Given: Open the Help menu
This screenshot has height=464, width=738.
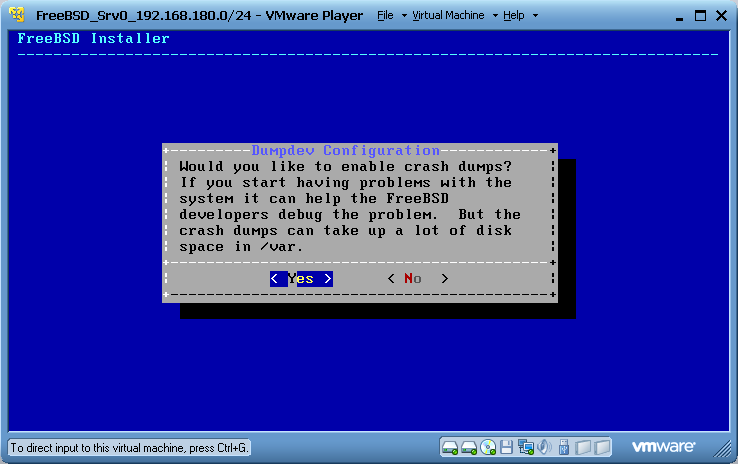Looking at the screenshot, I should click(x=513, y=16).
